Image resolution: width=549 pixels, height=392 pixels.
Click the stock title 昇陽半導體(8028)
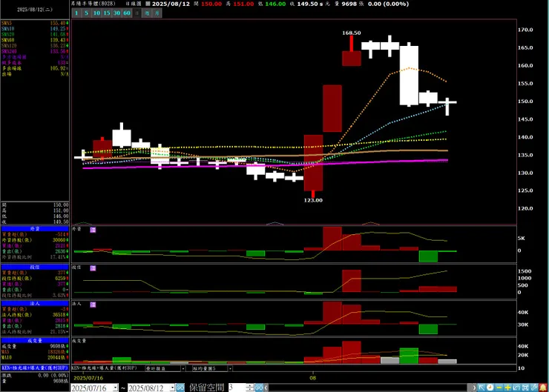click(93, 4)
